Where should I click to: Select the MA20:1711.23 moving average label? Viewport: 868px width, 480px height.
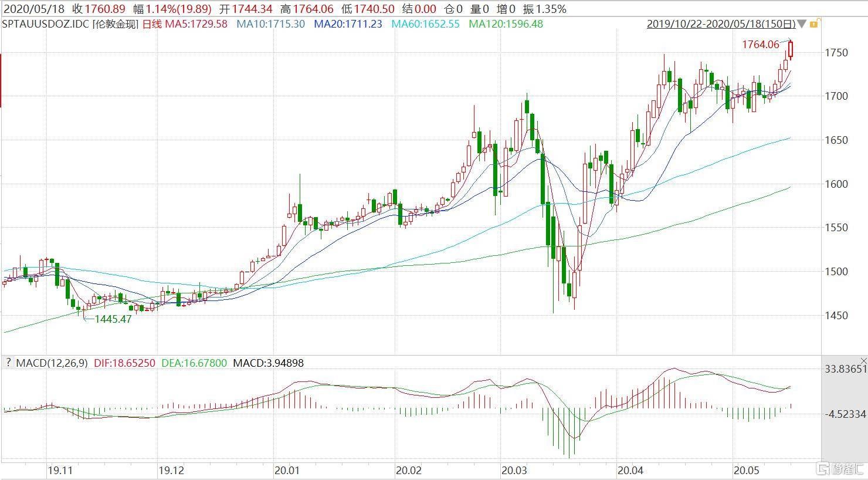tap(348, 24)
